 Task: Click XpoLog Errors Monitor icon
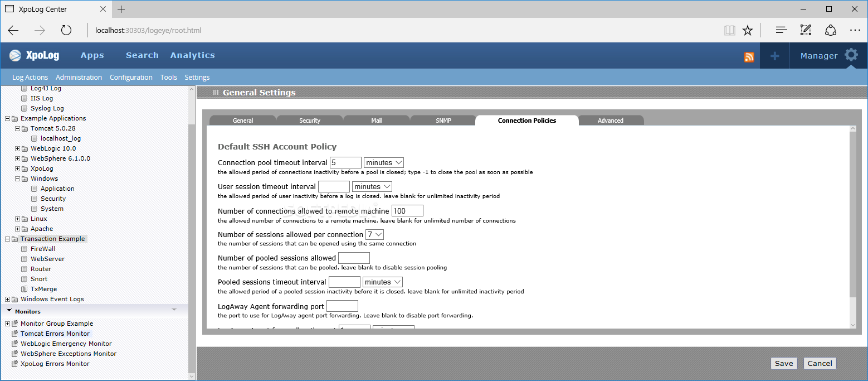click(14, 364)
